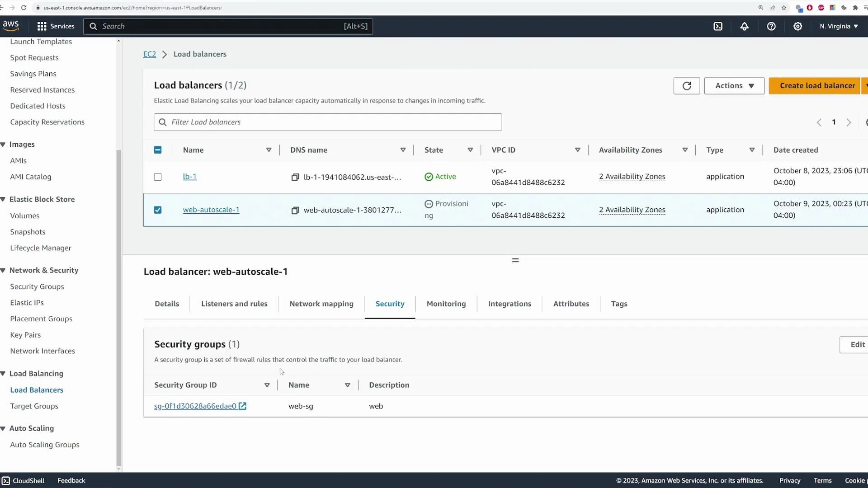This screenshot has height=488, width=868.
Task: Open Auto Scaling Groups in the sidebar
Action: (44, 445)
